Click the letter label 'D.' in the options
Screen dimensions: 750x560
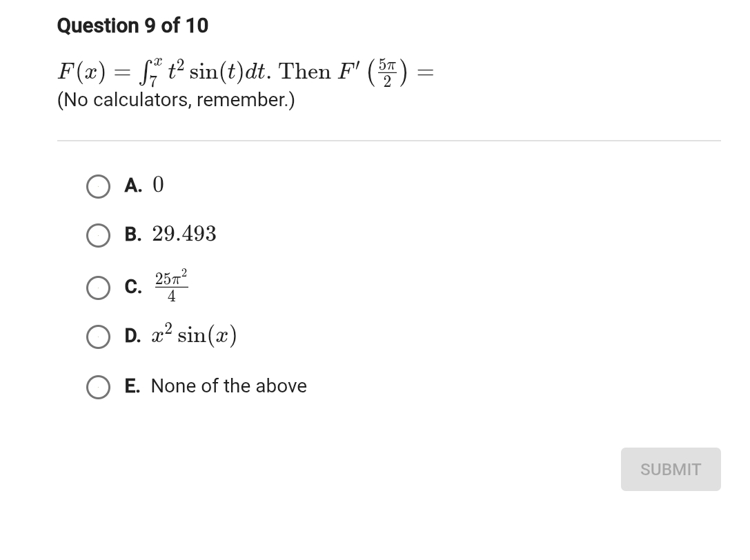click(x=132, y=336)
